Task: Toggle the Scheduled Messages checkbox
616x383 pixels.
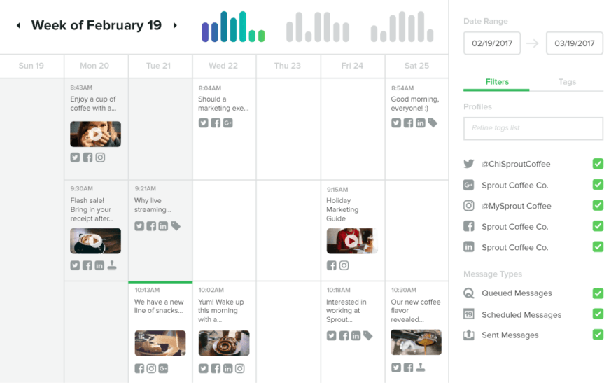Action: [598, 314]
